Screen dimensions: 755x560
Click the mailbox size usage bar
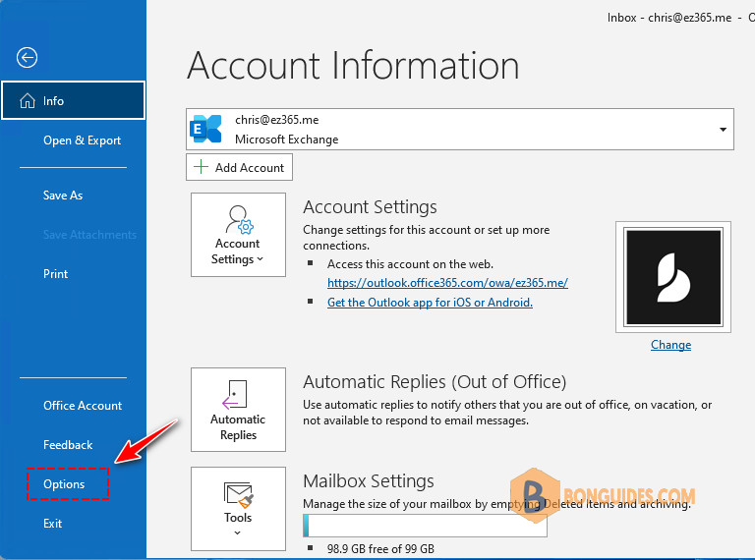(425, 526)
